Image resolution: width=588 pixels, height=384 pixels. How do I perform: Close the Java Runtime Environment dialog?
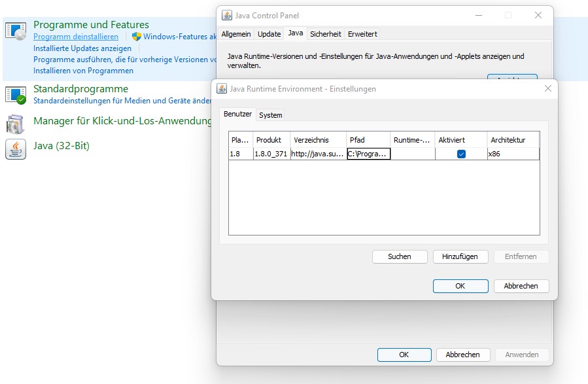(x=547, y=89)
